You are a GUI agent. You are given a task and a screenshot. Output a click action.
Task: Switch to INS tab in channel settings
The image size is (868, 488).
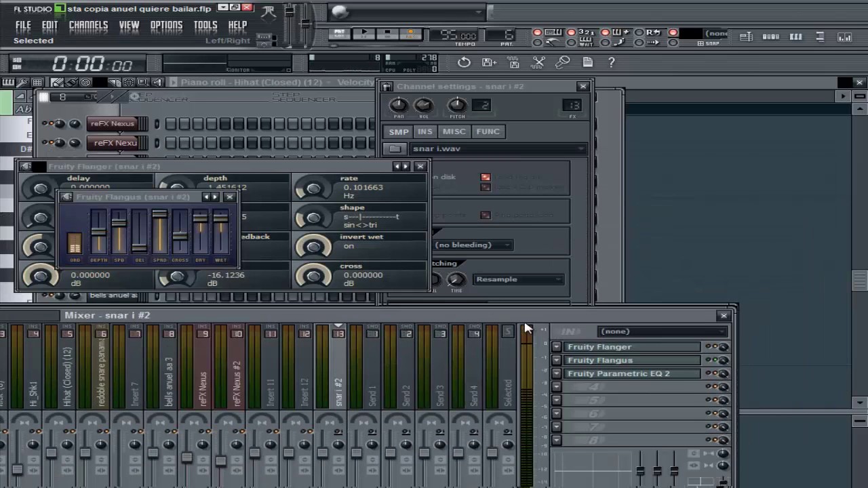coord(425,131)
